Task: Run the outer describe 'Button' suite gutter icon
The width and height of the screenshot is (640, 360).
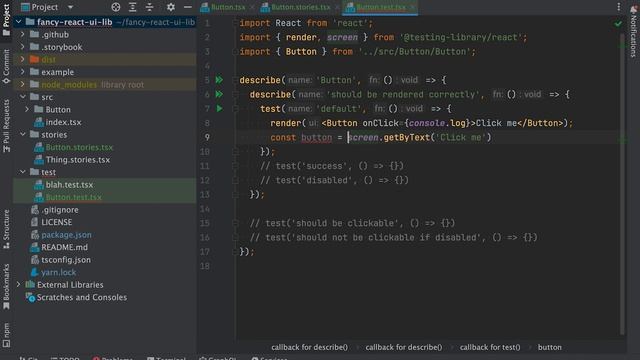Action: pyautogui.click(x=219, y=80)
